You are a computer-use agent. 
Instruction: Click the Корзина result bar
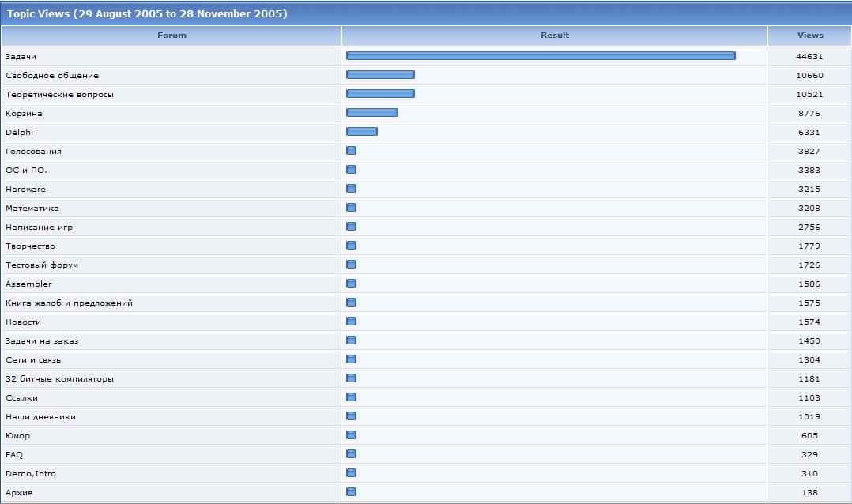pyautogui.click(x=371, y=113)
